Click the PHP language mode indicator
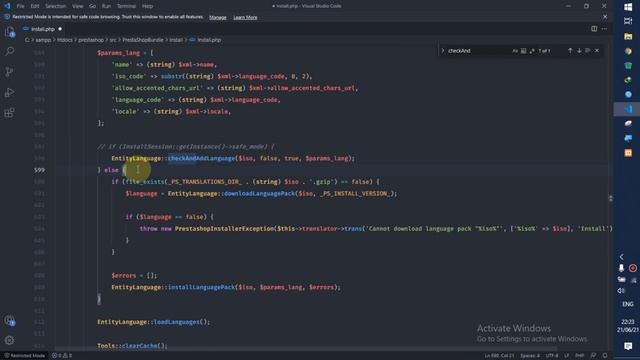The image size is (640, 360). tap(579, 356)
